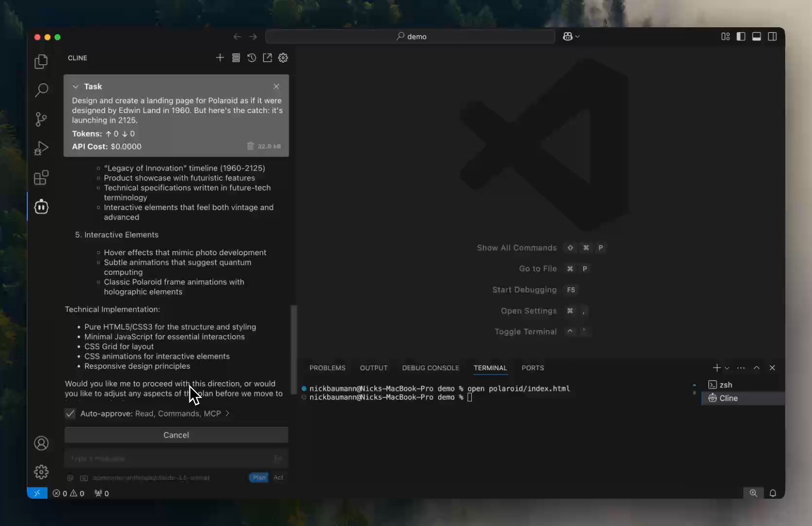Click Cline history clock icon
Viewport: 812px width, 526px height.
(252, 58)
